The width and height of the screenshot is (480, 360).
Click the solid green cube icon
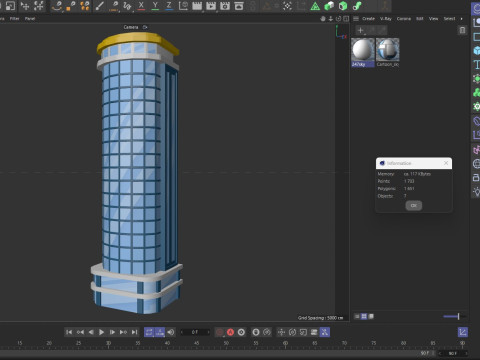343,6
